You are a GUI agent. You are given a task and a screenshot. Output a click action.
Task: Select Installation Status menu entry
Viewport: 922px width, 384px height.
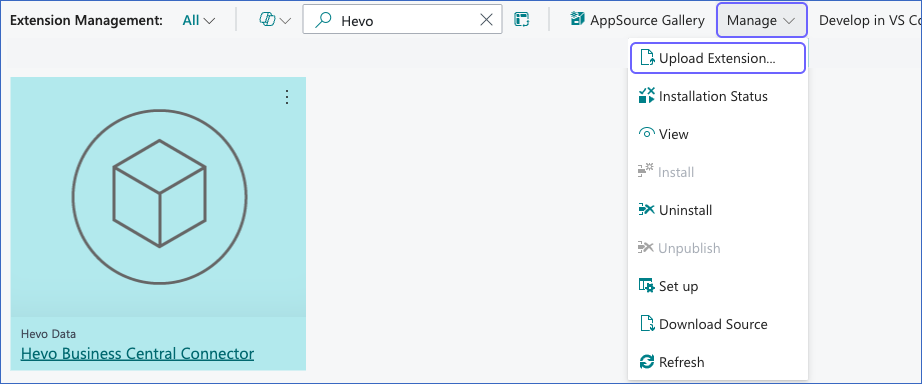[717, 96]
